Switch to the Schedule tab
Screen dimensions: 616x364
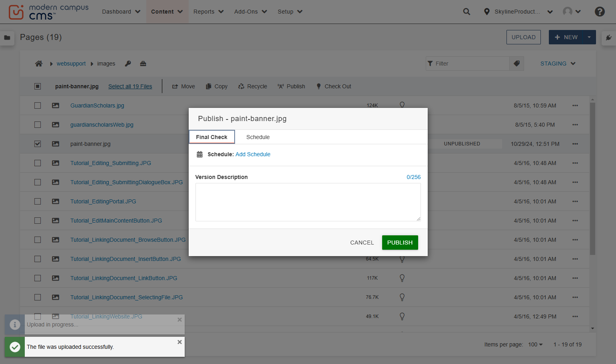tap(258, 137)
